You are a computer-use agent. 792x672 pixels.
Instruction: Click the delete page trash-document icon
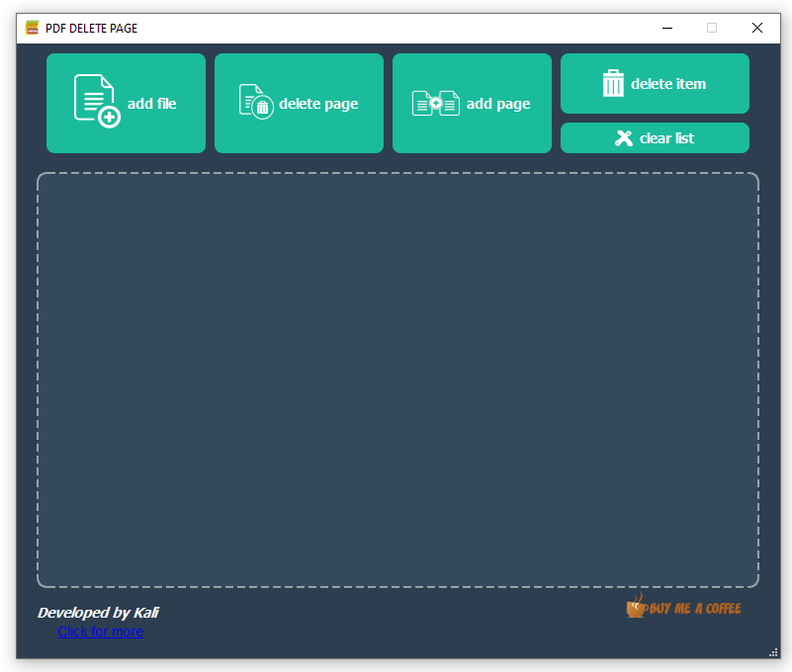coord(256,102)
